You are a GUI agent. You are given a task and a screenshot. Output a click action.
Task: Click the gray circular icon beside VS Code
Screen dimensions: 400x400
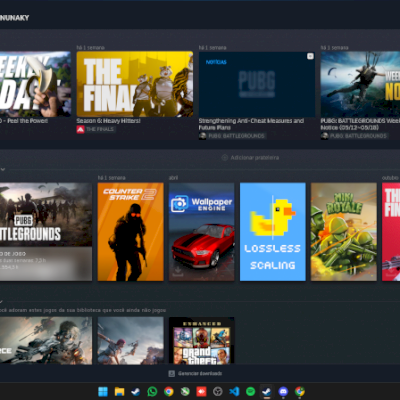[218, 391]
